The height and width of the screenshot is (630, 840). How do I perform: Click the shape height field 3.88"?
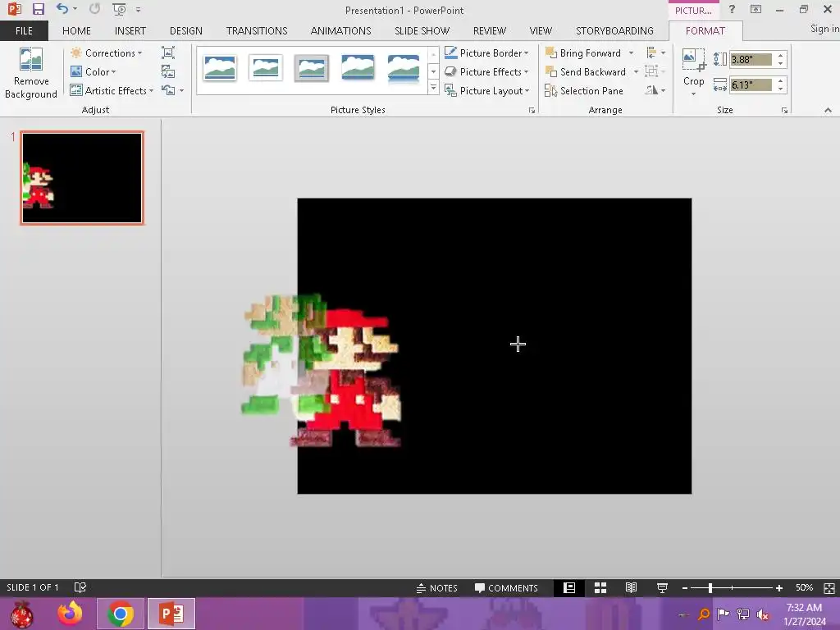point(751,59)
